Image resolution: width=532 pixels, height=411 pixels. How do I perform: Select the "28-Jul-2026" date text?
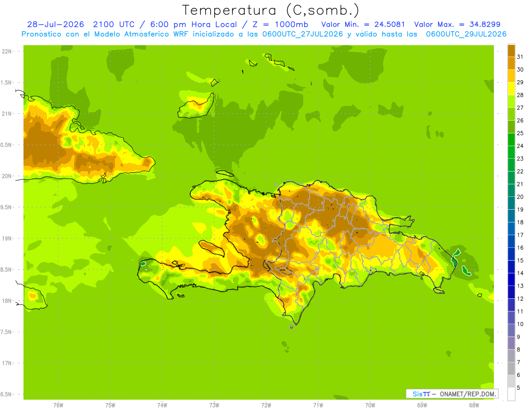[x=55, y=24]
